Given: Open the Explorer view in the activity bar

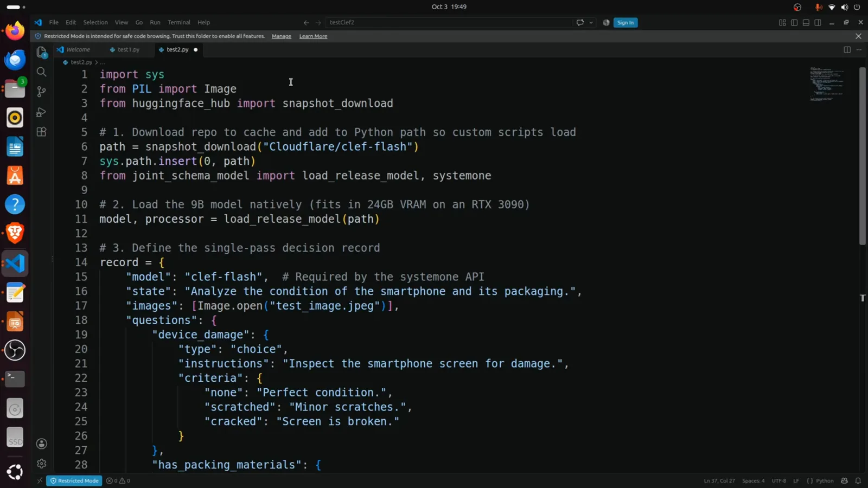Looking at the screenshot, I should pyautogui.click(x=41, y=52).
